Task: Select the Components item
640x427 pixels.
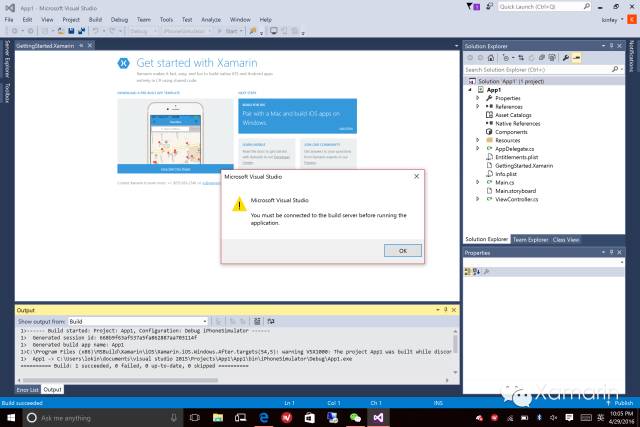Action: (x=511, y=132)
